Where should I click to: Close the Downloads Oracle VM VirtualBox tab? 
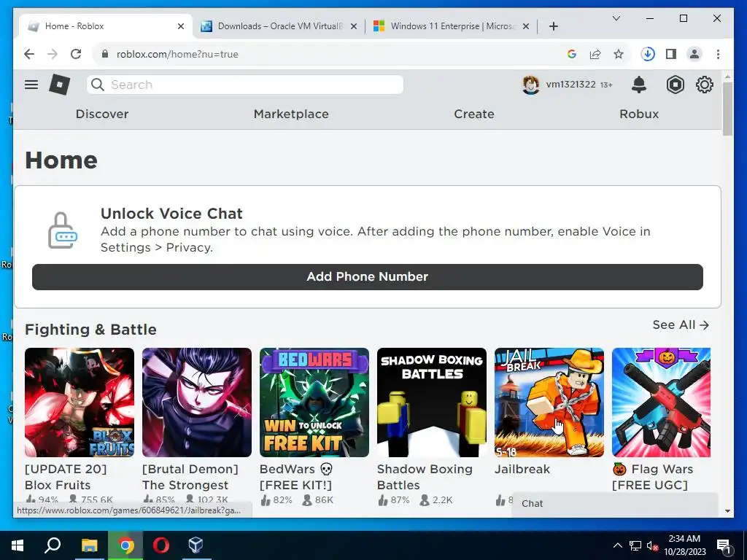(354, 26)
